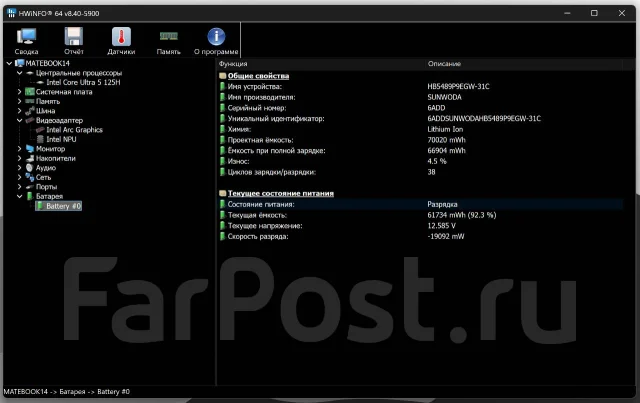Minimize the HWiNFO window
640x403 pixels.
(x=567, y=13)
